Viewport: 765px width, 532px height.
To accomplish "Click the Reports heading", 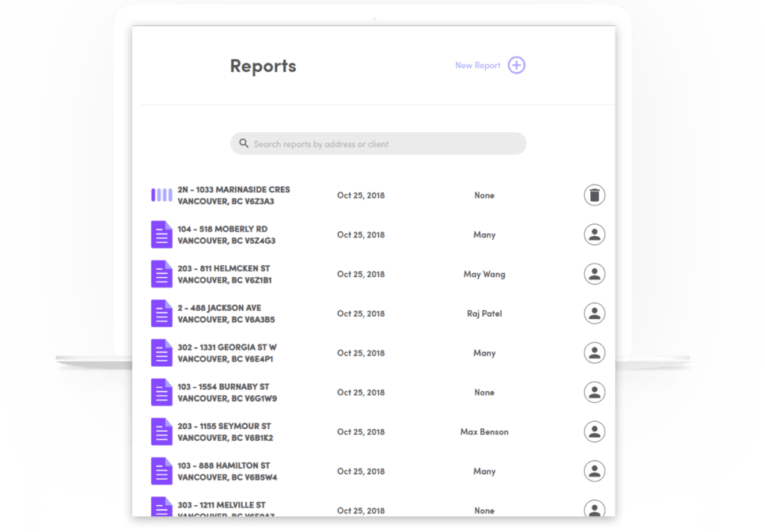I will pos(262,66).
